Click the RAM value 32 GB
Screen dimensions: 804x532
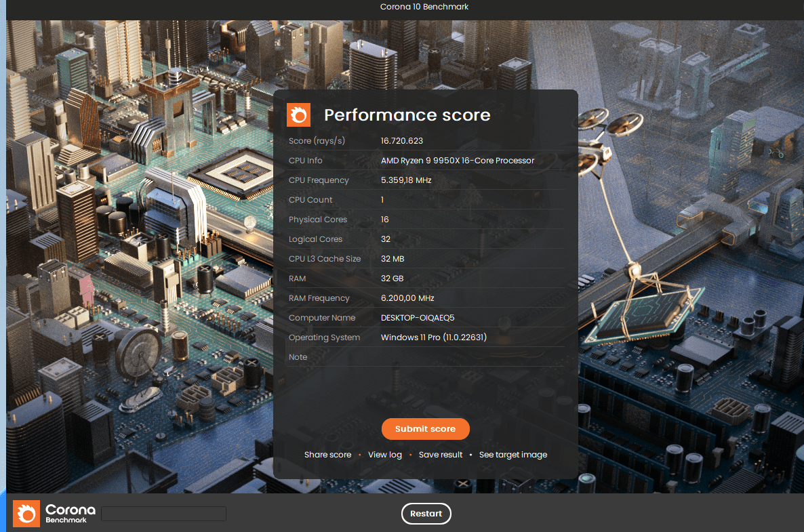(393, 279)
